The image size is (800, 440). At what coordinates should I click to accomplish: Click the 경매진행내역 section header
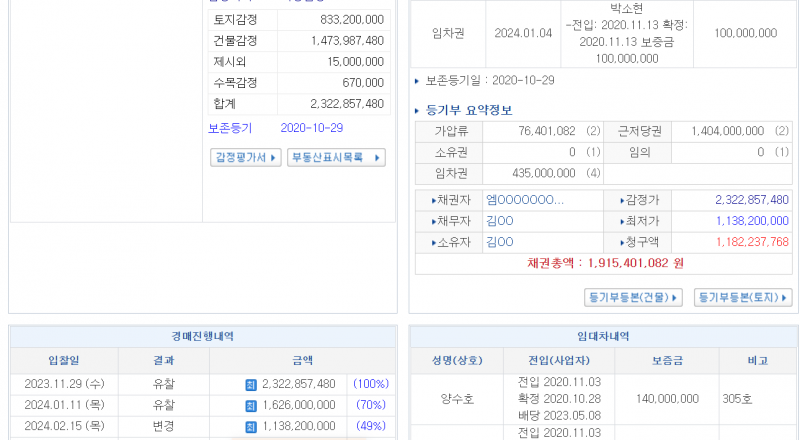click(x=203, y=336)
